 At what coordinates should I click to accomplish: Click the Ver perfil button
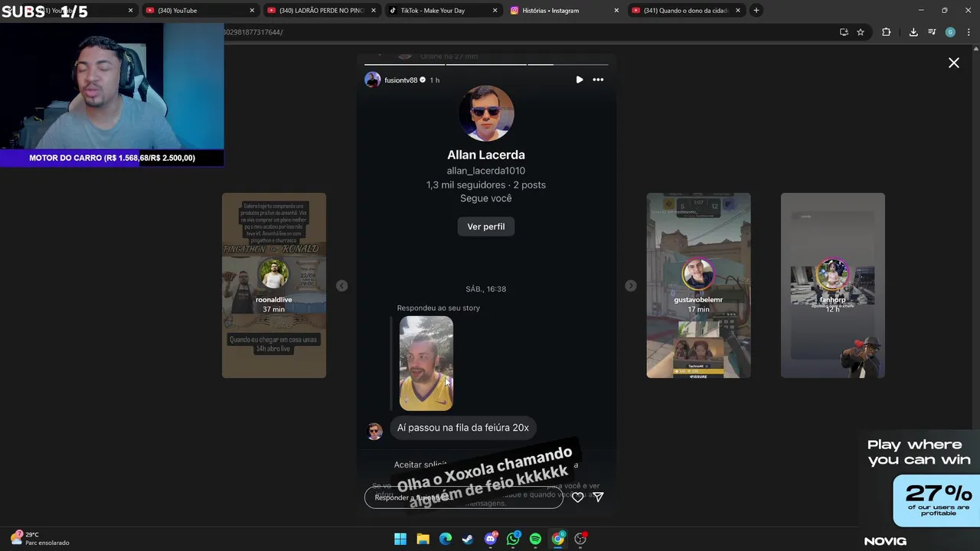tap(486, 227)
